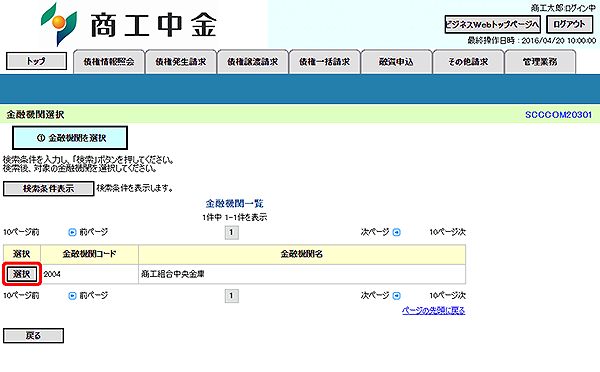Click the 戻る button
Viewport: 600px width, 372px height.
coord(33,336)
